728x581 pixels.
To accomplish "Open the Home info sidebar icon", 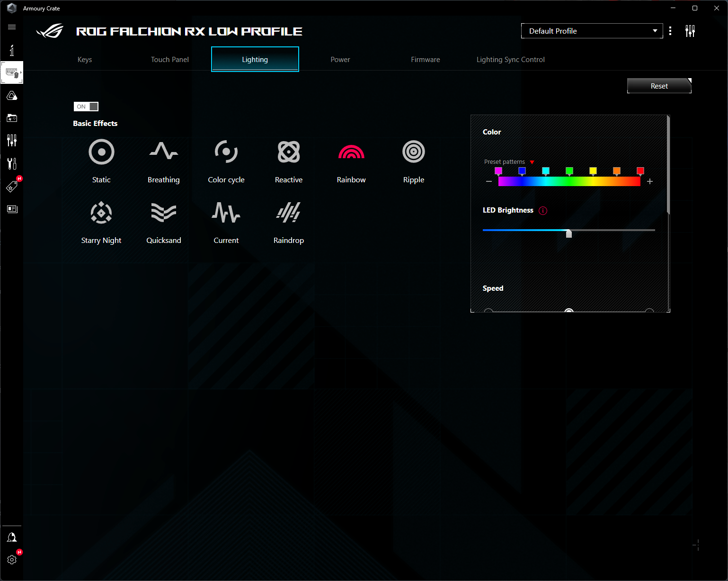I will point(12,50).
